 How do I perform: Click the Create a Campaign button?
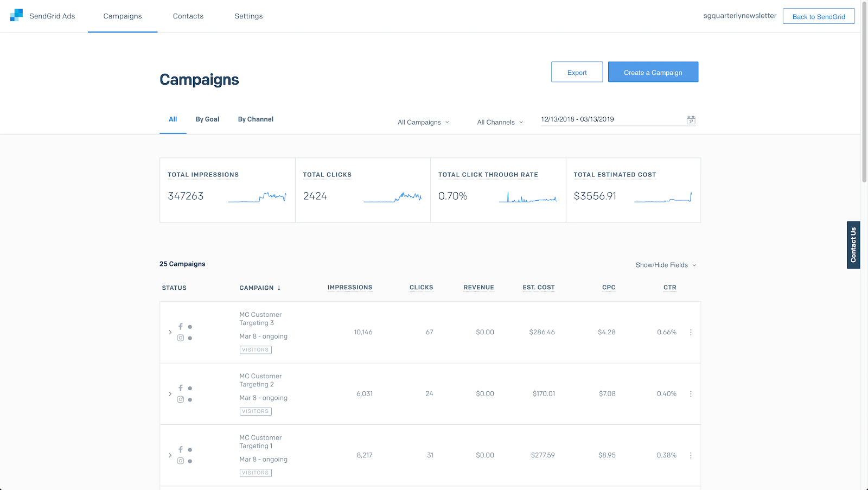pyautogui.click(x=653, y=72)
